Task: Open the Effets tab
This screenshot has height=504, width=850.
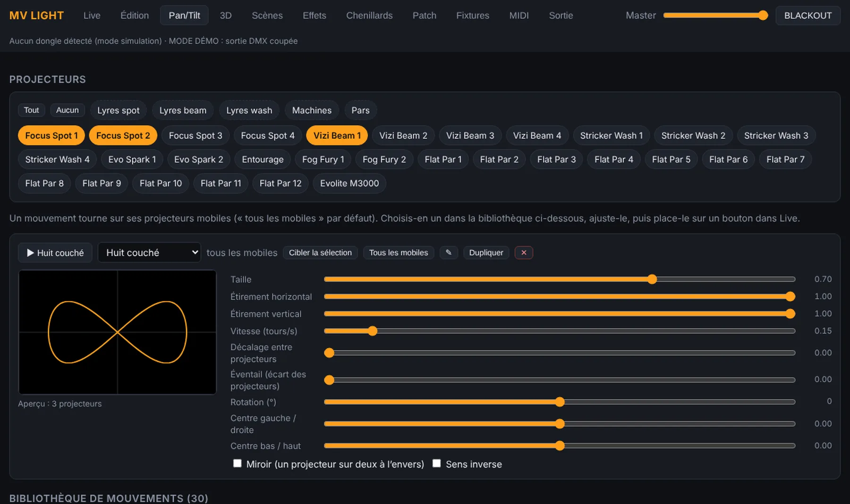Action: (x=314, y=16)
